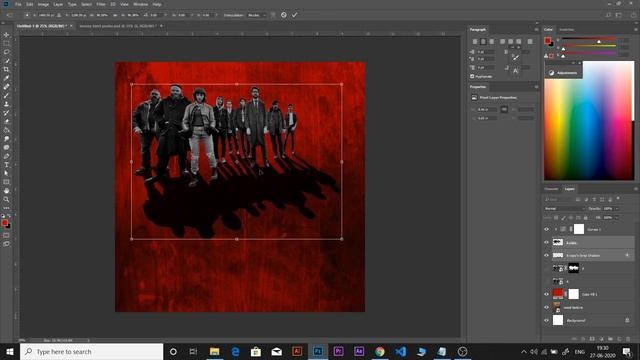Open the File menu

pyautogui.click(x=18, y=4)
